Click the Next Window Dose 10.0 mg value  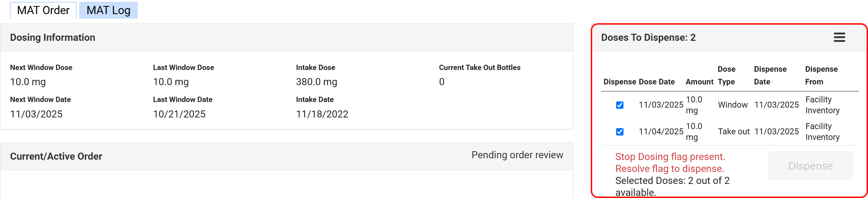pyautogui.click(x=28, y=82)
